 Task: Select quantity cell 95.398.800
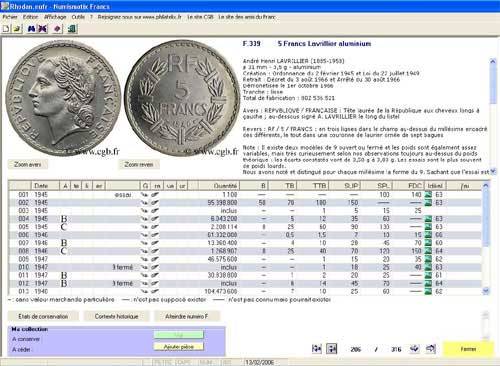(222, 203)
